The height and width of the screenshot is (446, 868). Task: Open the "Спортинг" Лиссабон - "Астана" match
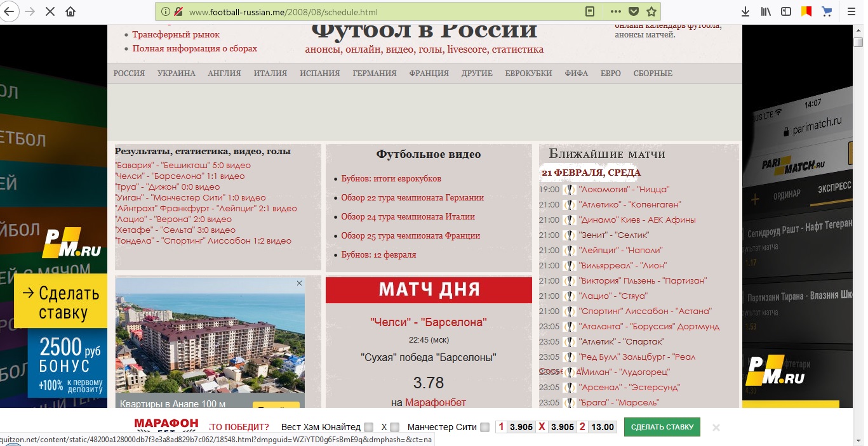645,312
